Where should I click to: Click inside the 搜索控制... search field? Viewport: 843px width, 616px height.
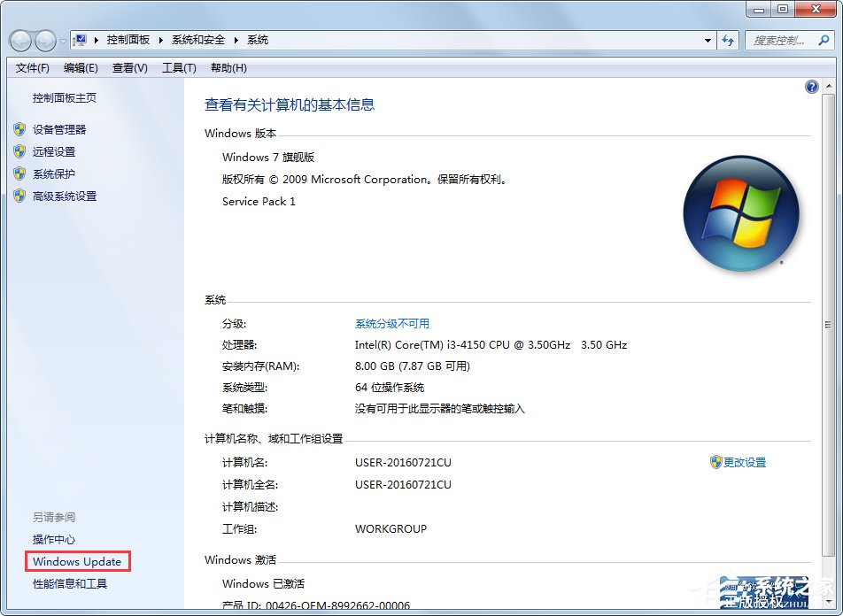coord(779,40)
